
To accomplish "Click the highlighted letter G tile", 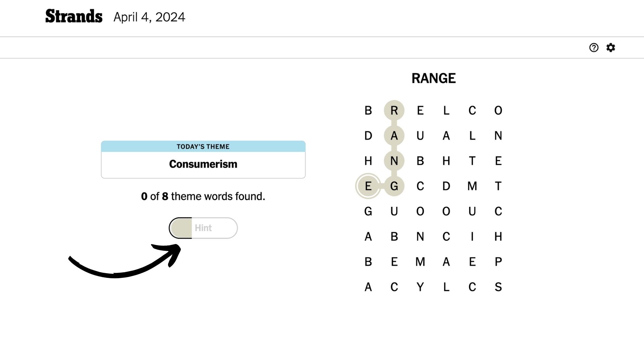I will click(x=394, y=186).
